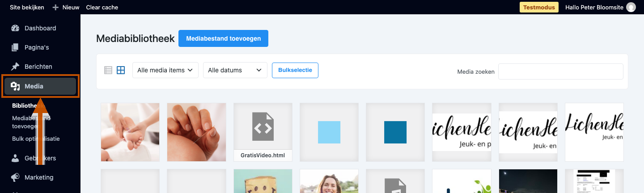Image resolution: width=644 pixels, height=193 pixels.
Task: Select the GratisVideo.html file
Action: pyautogui.click(x=263, y=132)
